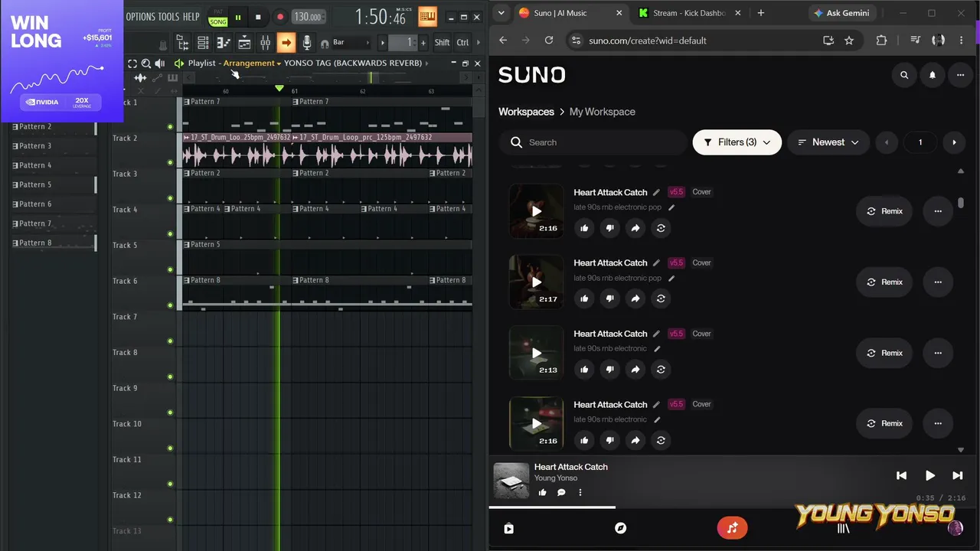980x551 pixels.
Task: Open more options for the 2:13 song
Action: (938, 353)
